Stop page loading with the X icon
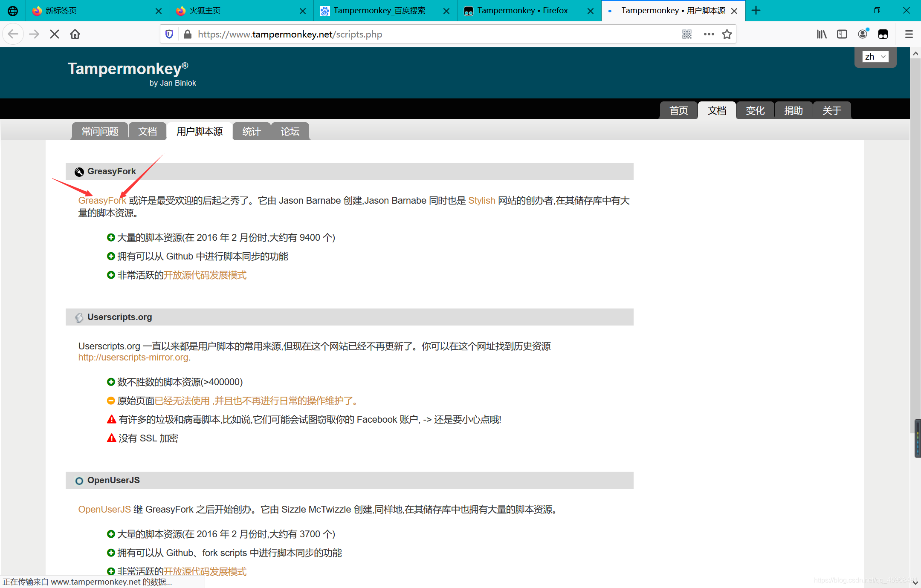 [x=55, y=34]
